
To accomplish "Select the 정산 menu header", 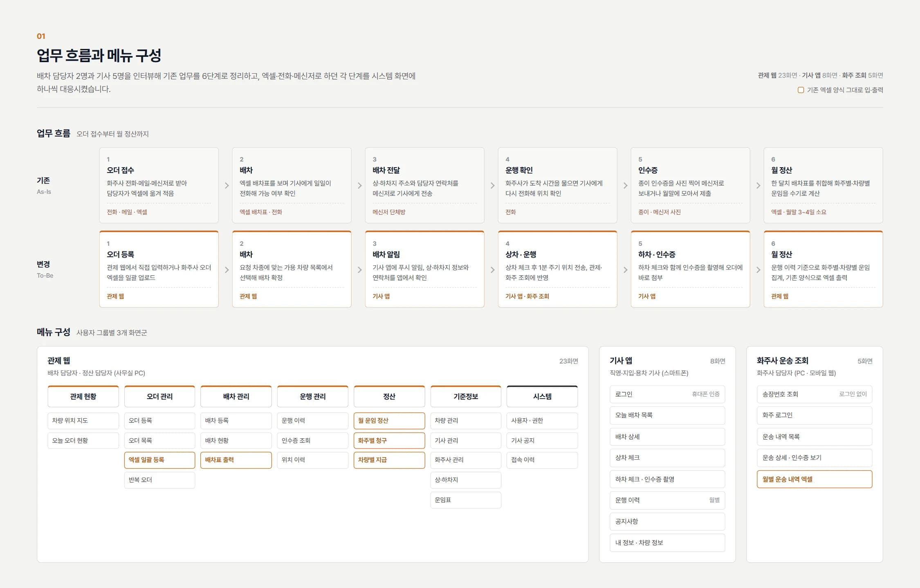I will [x=389, y=396].
